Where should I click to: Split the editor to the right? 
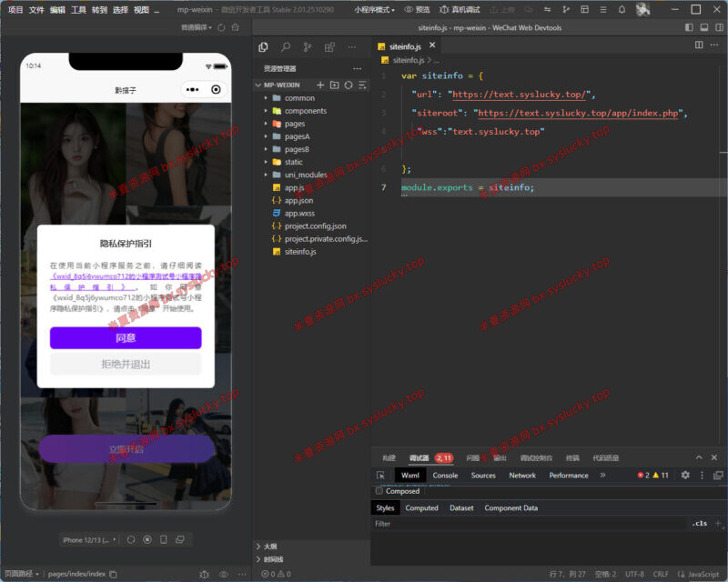pos(699,45)
